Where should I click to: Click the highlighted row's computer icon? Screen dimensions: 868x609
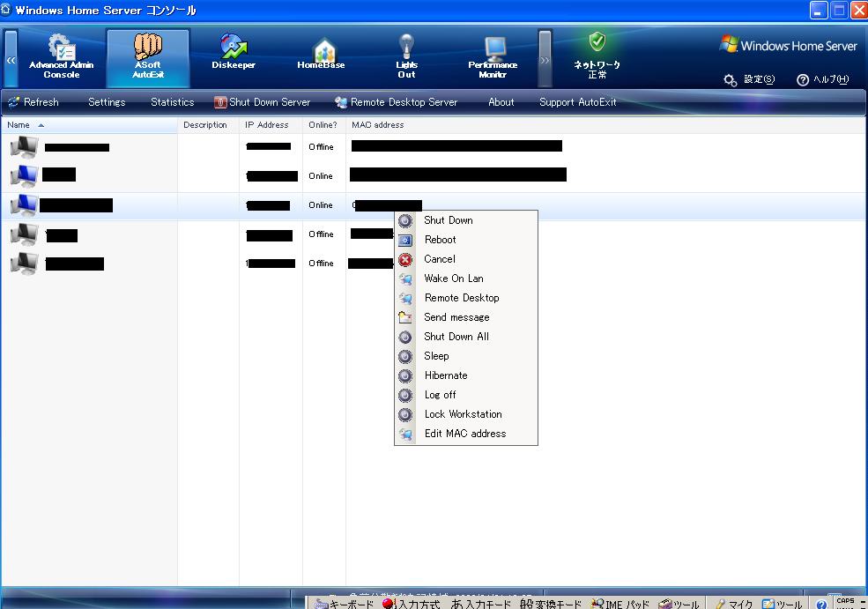pos(24,205)
